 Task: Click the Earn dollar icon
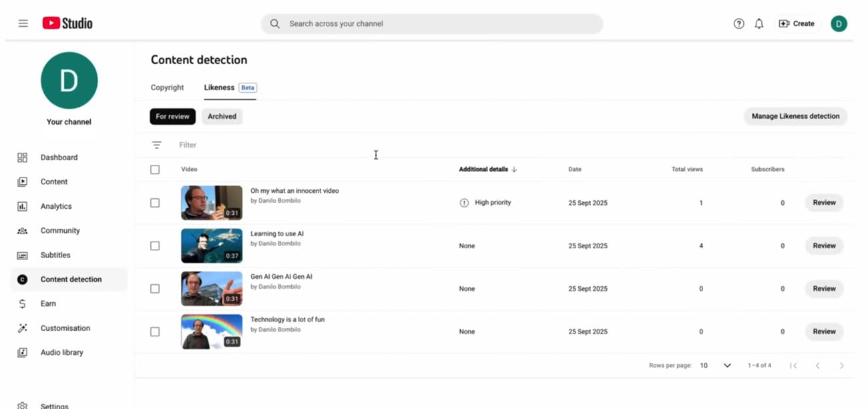pyautogui.click(x=22, y=304)
